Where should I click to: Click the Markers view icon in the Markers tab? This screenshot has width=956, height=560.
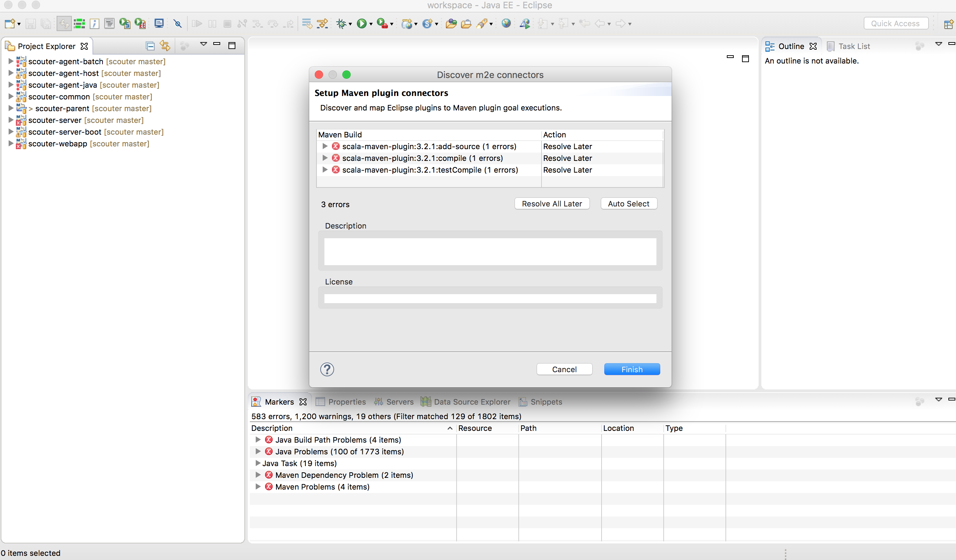coord(256,402)
